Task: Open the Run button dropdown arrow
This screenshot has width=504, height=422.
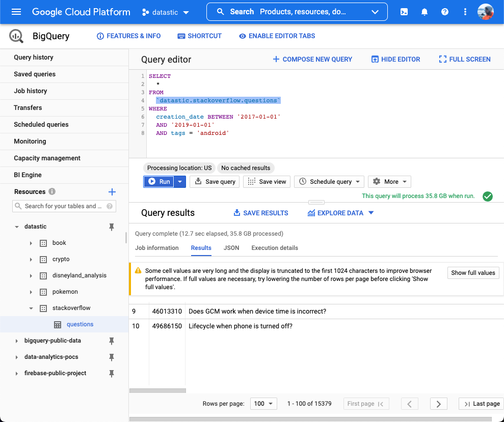Action: coord(180,182)
